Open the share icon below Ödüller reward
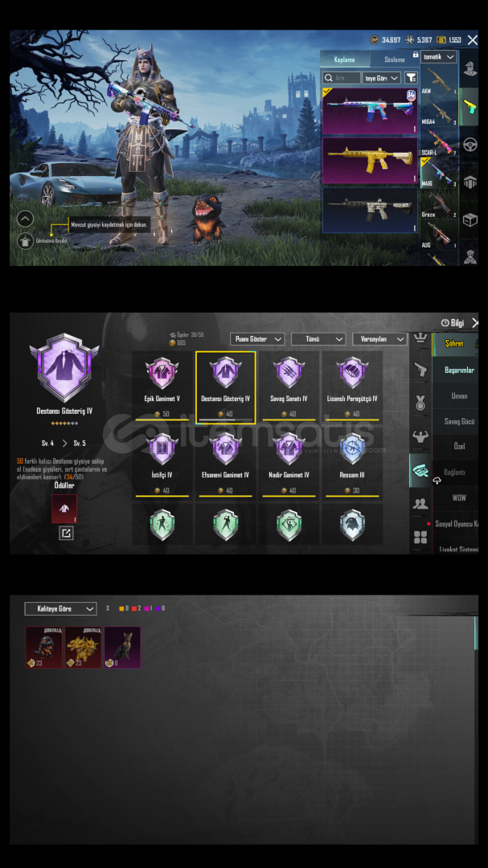The width and height of the screenshot is (488, 868). [x=66, y=533]
